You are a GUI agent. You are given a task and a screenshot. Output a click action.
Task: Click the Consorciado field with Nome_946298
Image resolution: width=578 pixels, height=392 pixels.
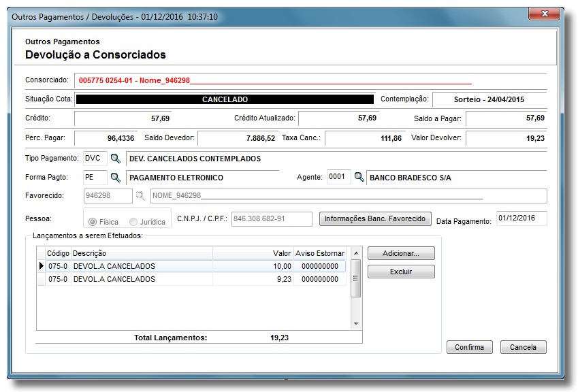[310, 80]
